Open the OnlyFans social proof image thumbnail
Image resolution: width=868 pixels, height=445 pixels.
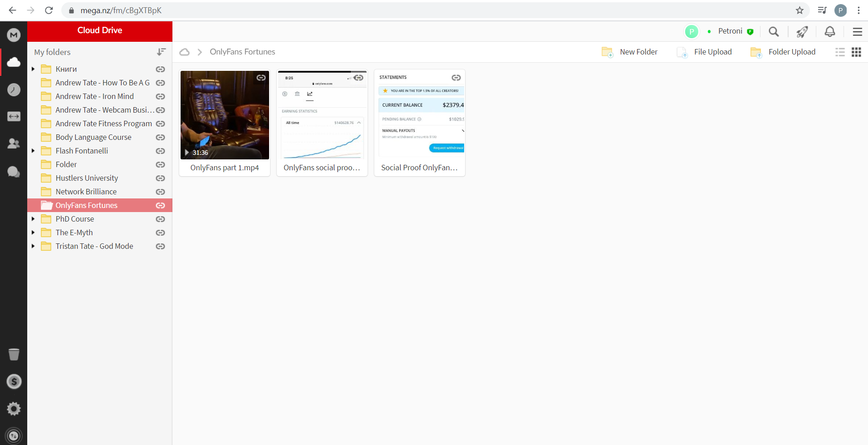322,115
